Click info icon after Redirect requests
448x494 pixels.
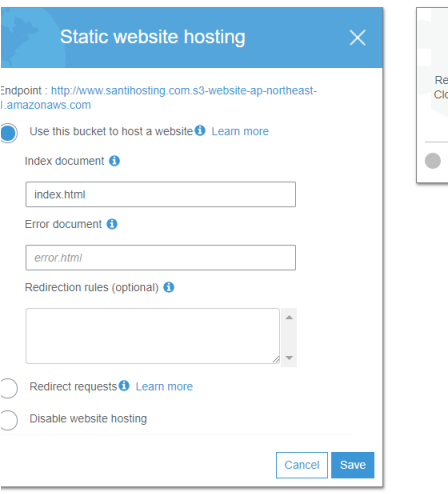pos(124,386)
